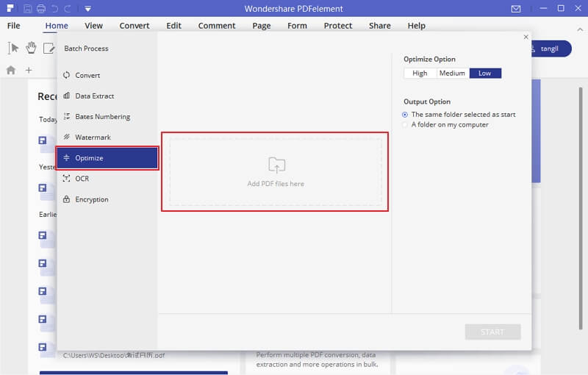
Task: Add a new tab with plus icon
Action: point(29,70)
